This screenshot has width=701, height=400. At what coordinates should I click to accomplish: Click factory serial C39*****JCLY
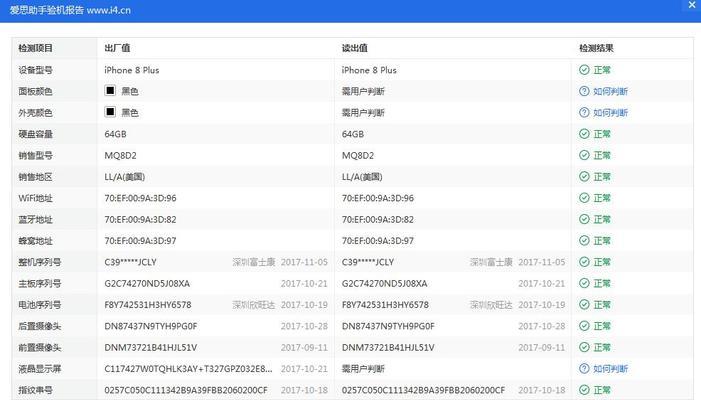[131, 262]
